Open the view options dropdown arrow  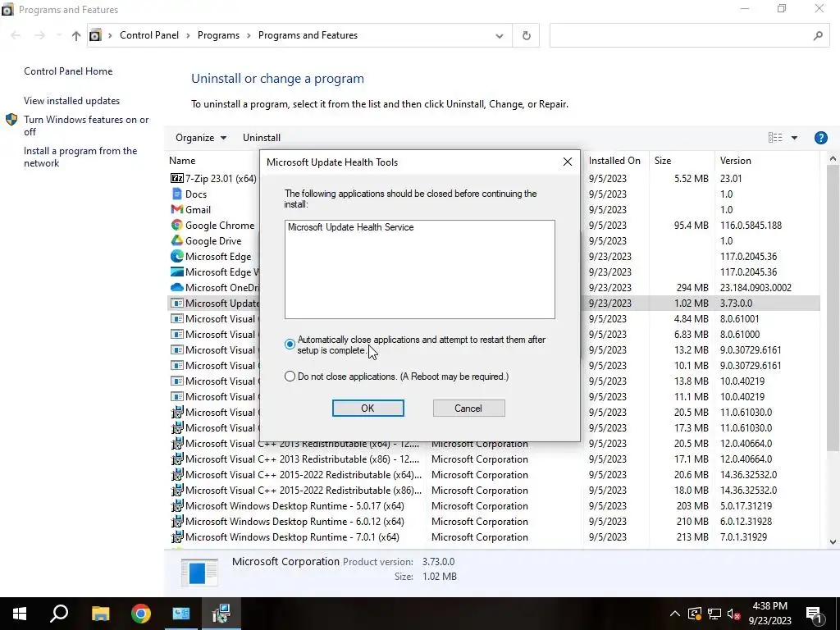coord(794,138)
